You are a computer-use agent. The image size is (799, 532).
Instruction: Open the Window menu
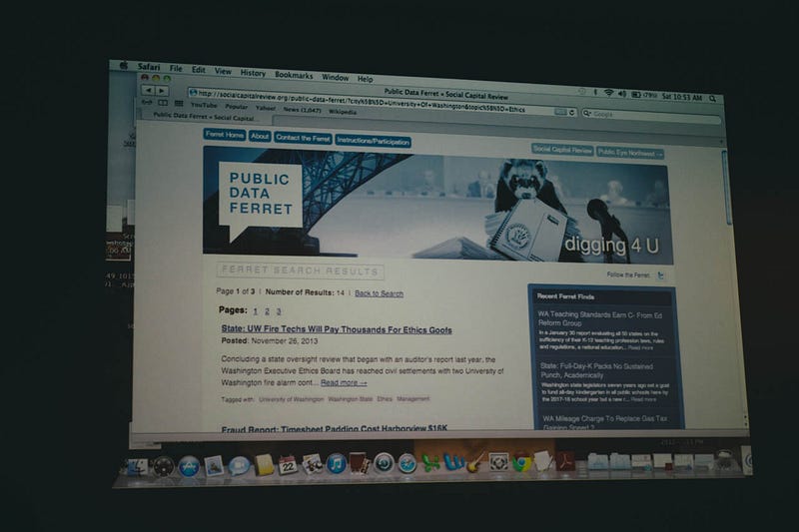tap(335, 78)
